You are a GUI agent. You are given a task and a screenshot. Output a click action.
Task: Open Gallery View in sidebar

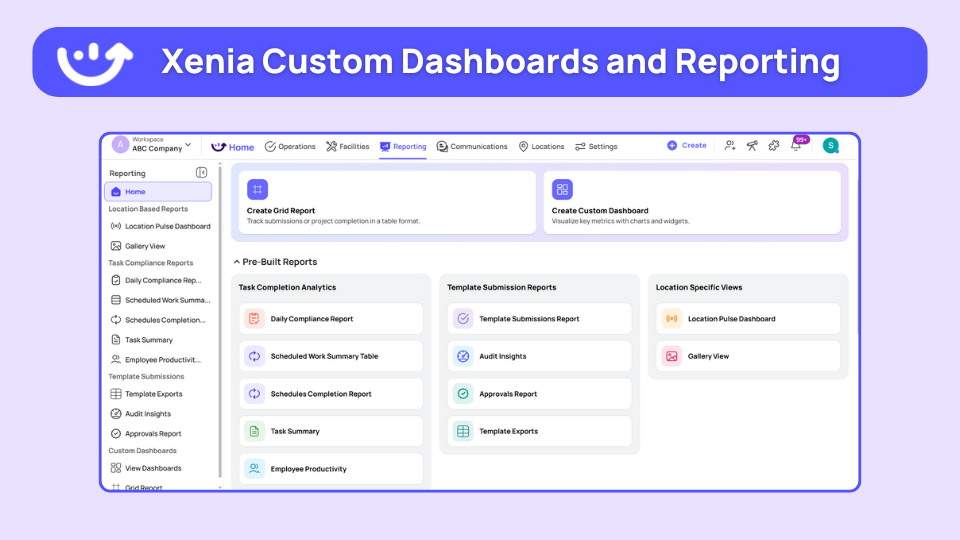[138, 246]
